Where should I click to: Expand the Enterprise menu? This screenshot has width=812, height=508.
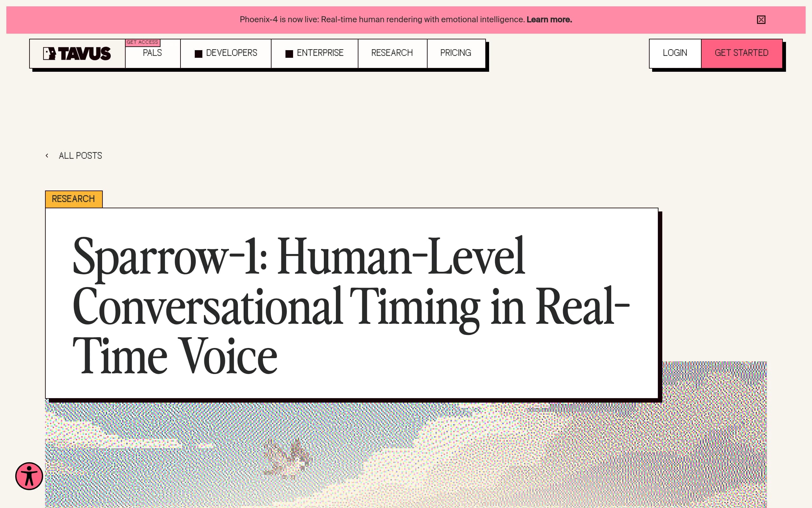[x=314, y=53]
